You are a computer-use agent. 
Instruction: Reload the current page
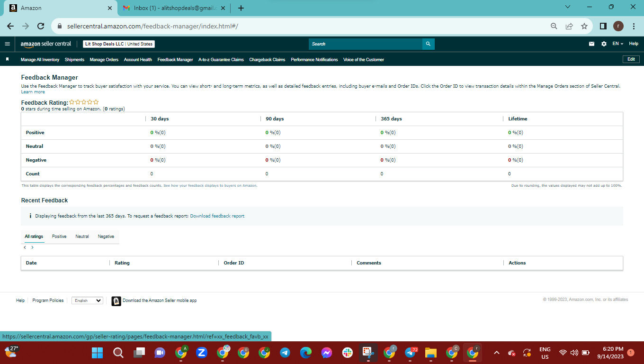point(41,26)
